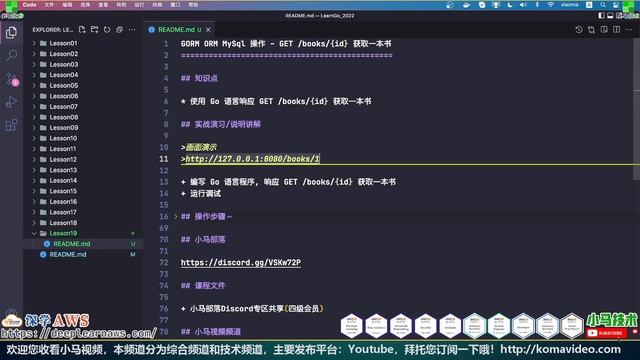Viewport: 640px width, 360px height.
Task: Click the New Folder icon in Explorer
Action: tap(95, 30)
